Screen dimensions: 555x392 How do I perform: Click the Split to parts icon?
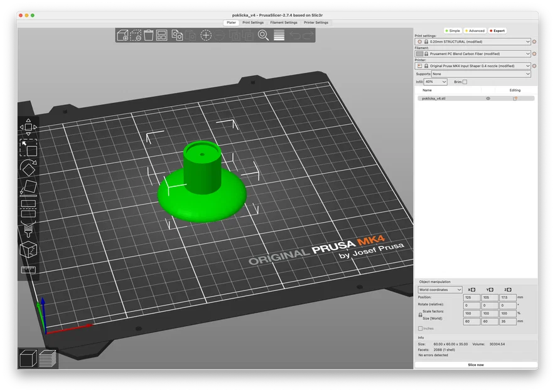pos(248,35)
